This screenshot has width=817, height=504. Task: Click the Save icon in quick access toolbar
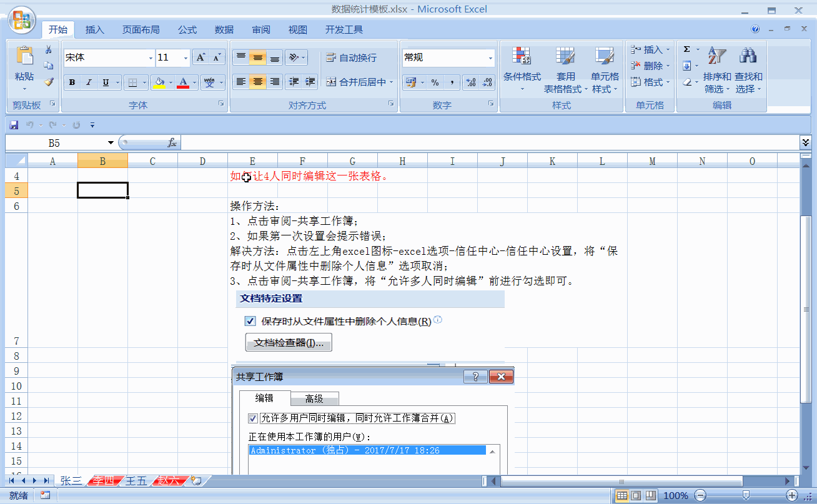point(14,125)
